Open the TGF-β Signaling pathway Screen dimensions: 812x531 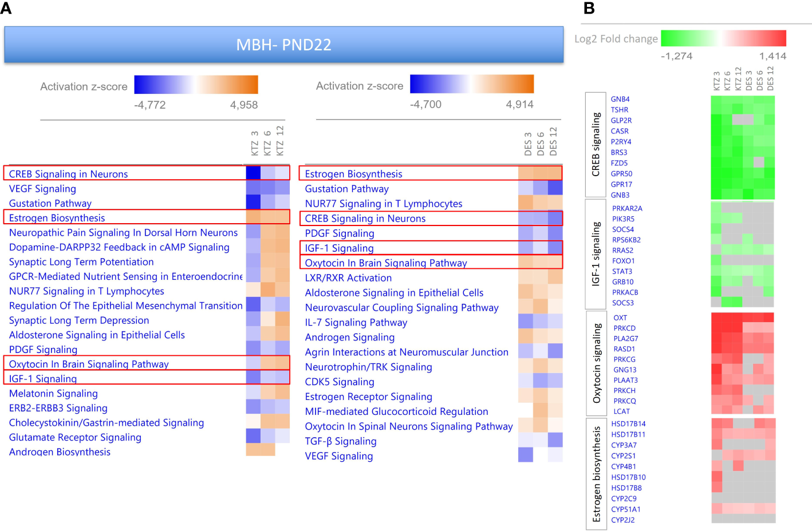tap(341, 441)
